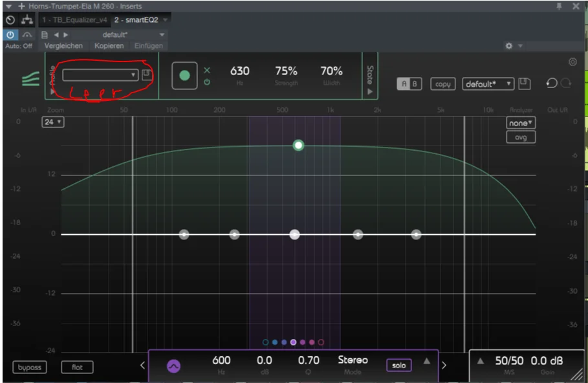This screenshot has width=588, height=383.
Task: Toggle the band solo button
Action: tap(399, 366)
